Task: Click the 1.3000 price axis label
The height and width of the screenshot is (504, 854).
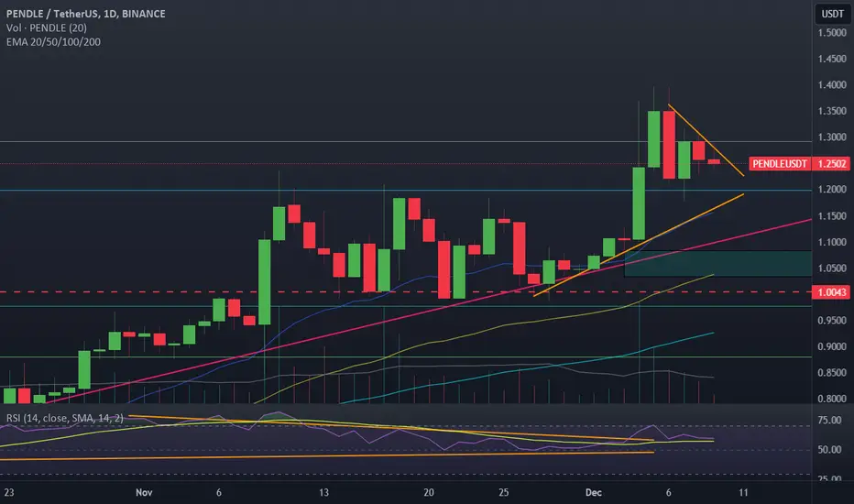Action: click(832, 137)
